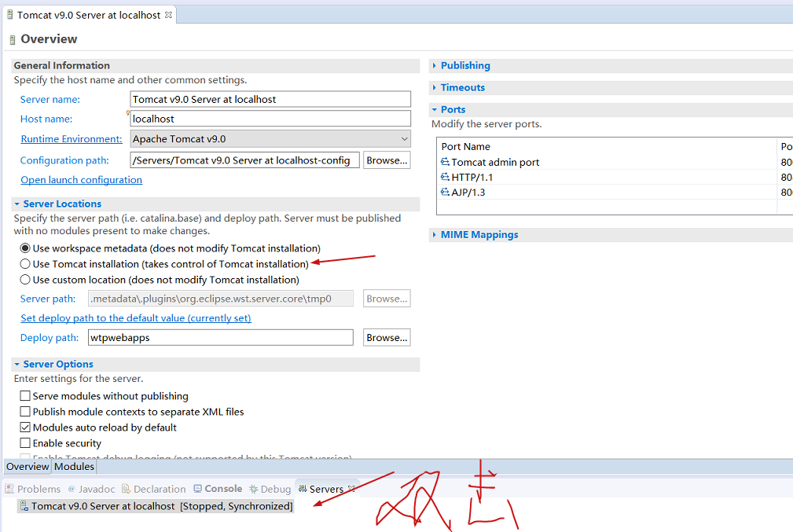Open the Runtime Environment link
The height and width of the screenshot is (532, 793).
72,139
